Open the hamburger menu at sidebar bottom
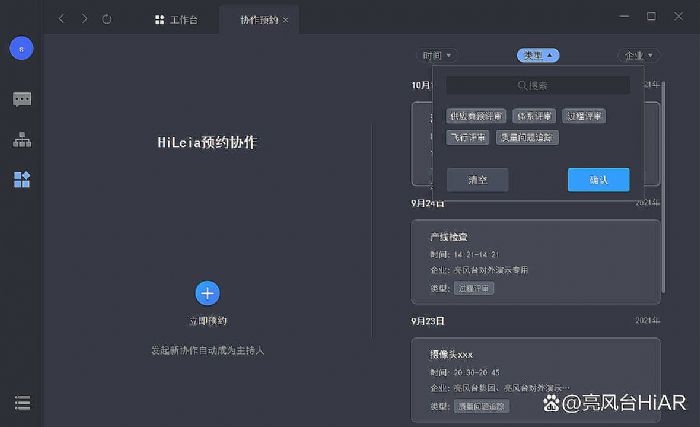Image resolution: width=700 pixels, height=427 pixels. pos(21,403)
